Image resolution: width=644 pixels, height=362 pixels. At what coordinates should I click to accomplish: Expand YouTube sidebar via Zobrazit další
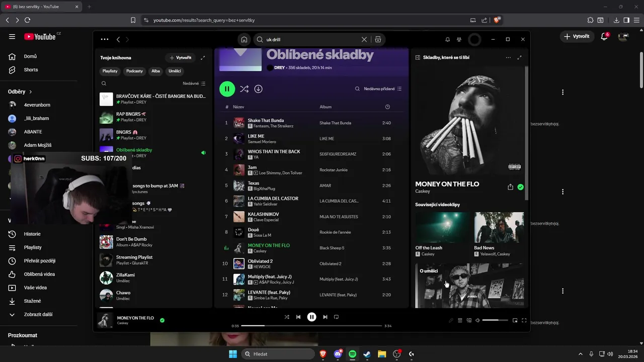coord(38,314)
